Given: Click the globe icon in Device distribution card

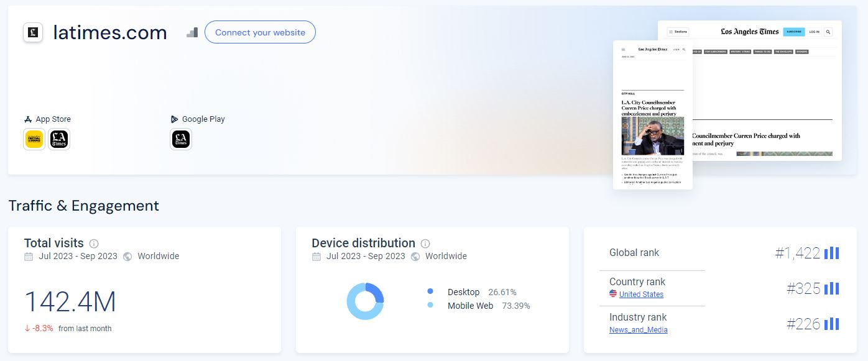Looking at the screenshot, I should point(415,257).
